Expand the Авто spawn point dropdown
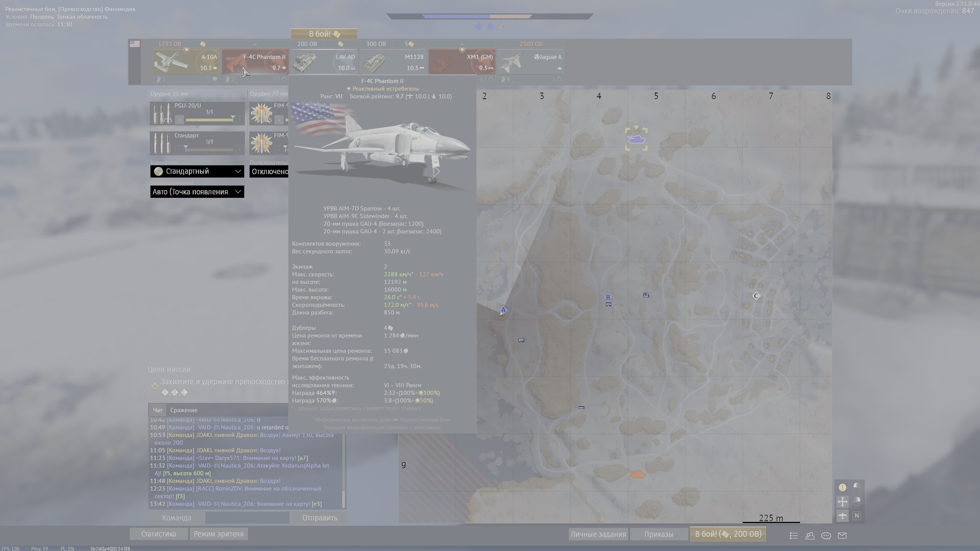Screen dimensions: 980x551 pyautogui.click(x=197, y=192)
